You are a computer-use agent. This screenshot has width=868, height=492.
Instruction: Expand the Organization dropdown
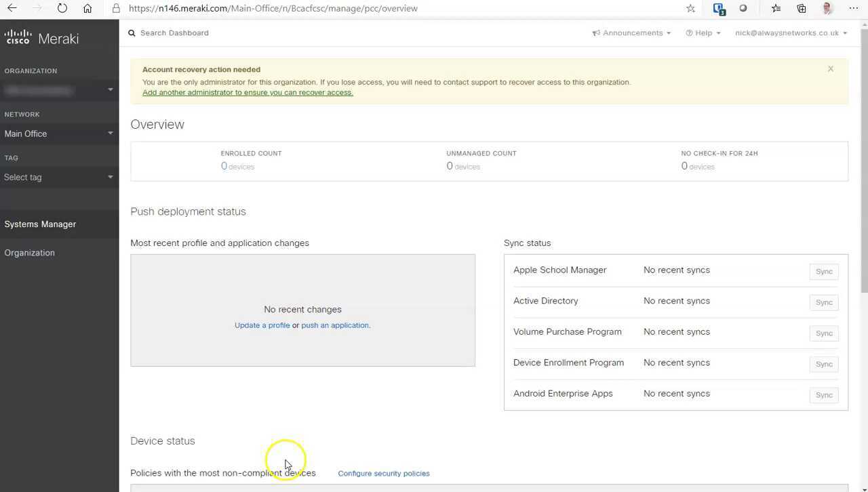click(x=58, y=90)
